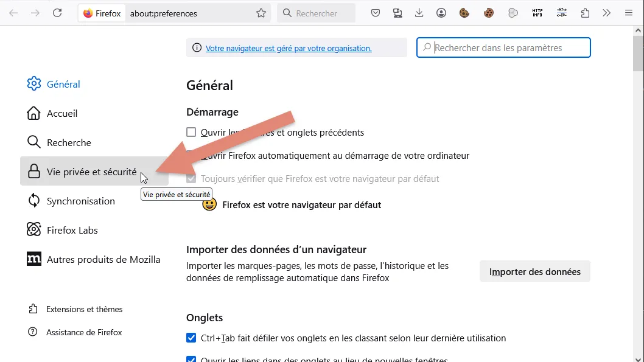Open the Recherche magnifier category
This screenshot has height=362, width=644.
coord(94,142)
